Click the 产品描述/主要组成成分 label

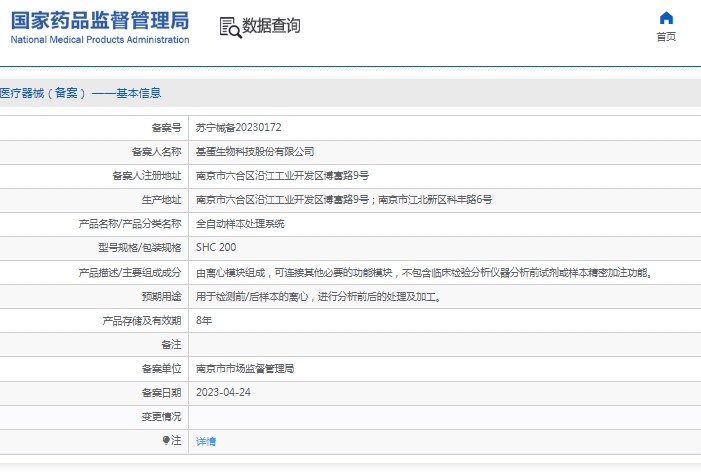pos(130,273)
